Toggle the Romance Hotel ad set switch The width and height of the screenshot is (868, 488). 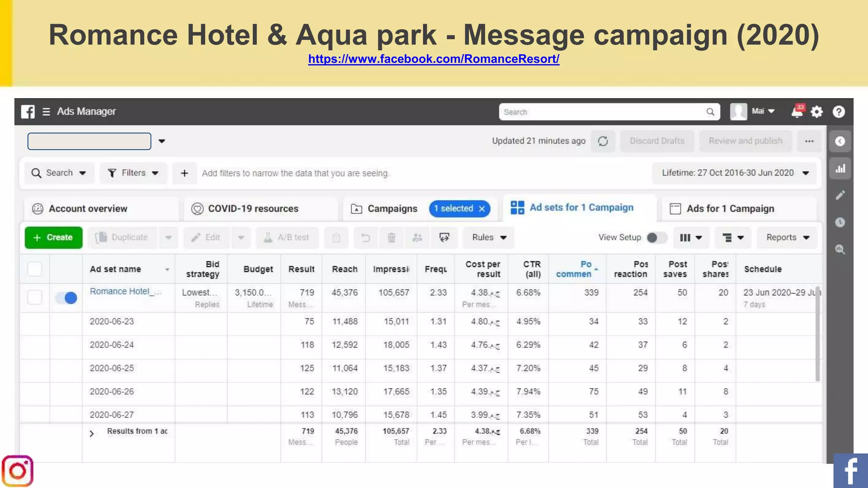tap(66, 298)
